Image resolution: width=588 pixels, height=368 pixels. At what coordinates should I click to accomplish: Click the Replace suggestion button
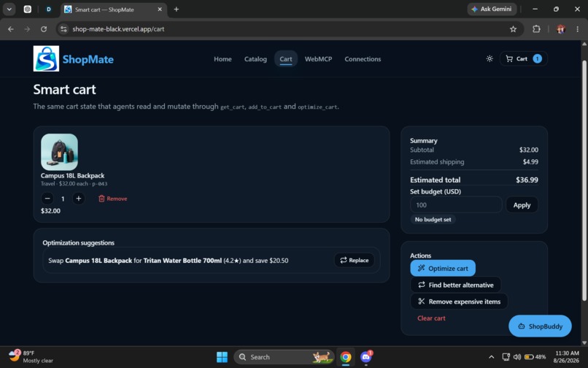click(354, 260)
